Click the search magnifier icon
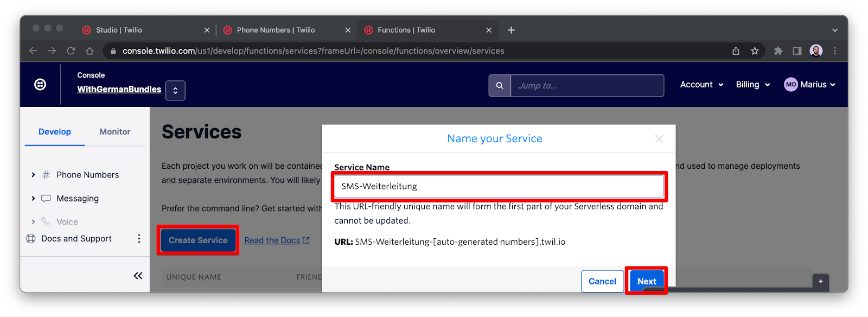 [500, 86]
